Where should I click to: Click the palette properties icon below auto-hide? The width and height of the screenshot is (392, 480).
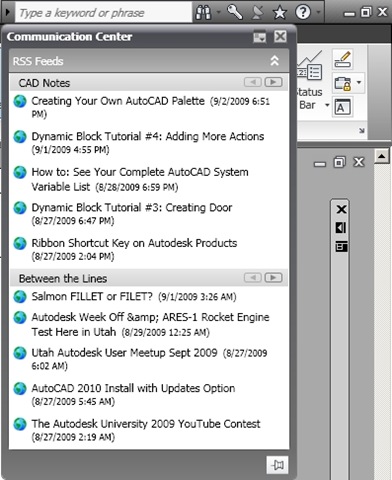click(341, 247)
